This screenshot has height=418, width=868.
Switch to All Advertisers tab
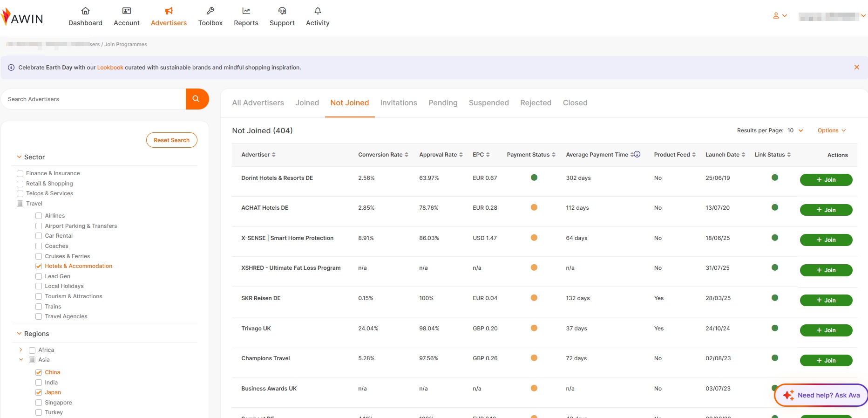pyautogui.click(x=258, y=103)
